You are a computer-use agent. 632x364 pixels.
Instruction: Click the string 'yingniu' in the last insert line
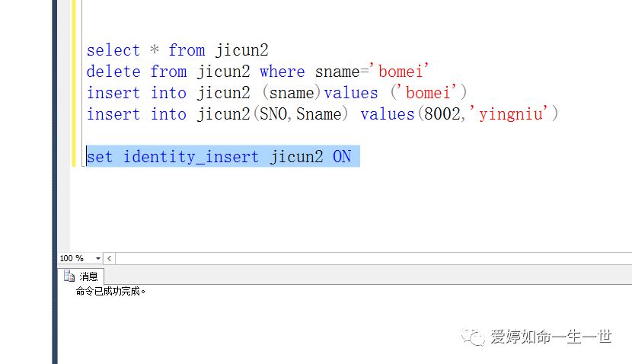click(x=511, y=114)
